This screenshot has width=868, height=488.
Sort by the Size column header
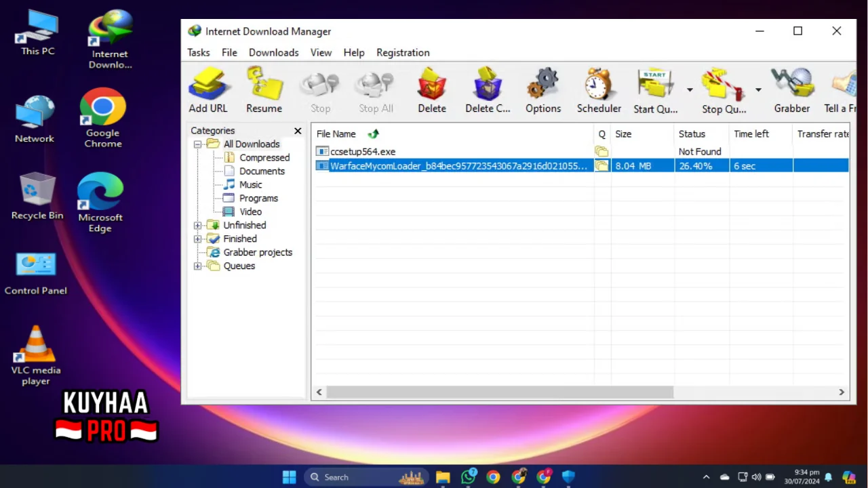[x=642, y=134]
